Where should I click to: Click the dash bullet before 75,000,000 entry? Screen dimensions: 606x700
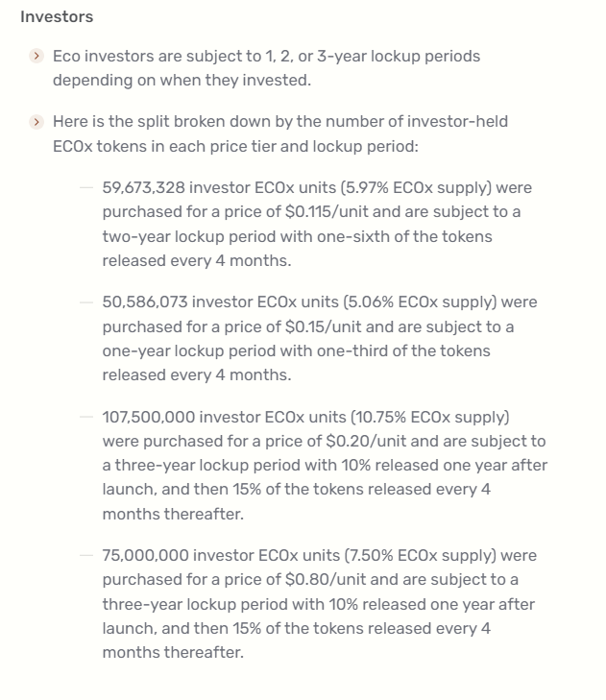87,555
